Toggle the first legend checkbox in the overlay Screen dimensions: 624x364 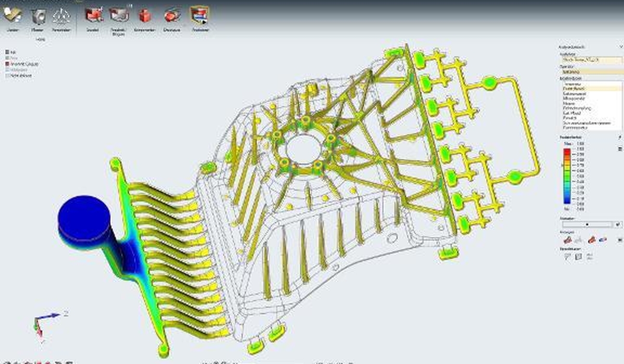tap(7, 52)
